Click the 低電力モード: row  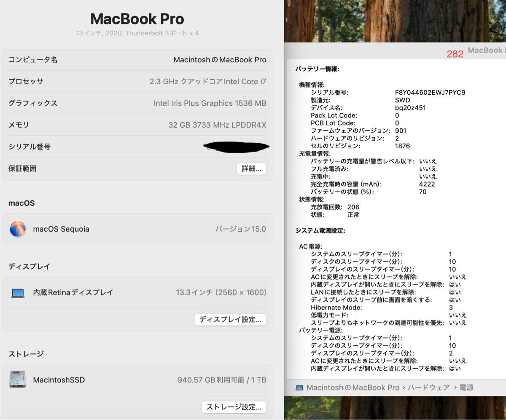388,315
